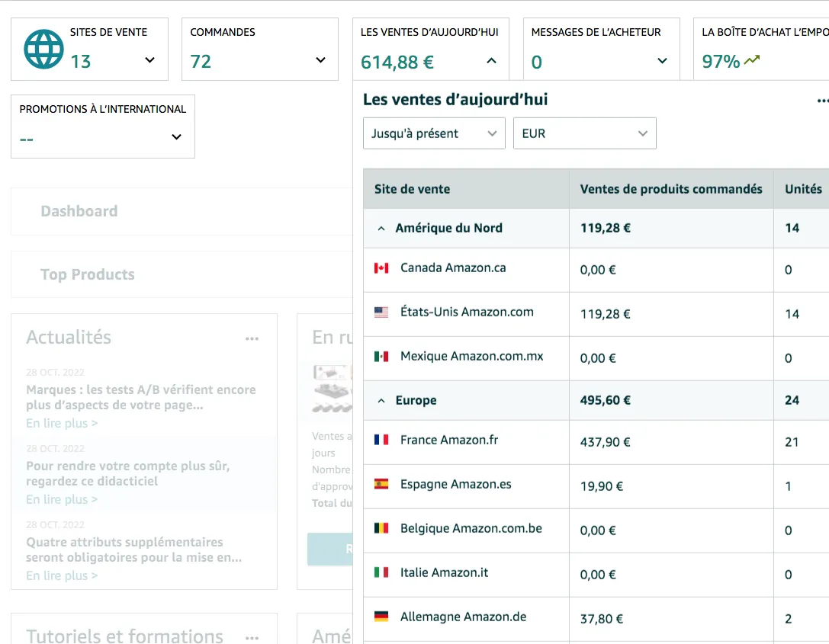The width and height of the screenshot is (829, 644).
Task: Open Tutoriels et formations three-dot menu
Action: click(x=252, y=638)
